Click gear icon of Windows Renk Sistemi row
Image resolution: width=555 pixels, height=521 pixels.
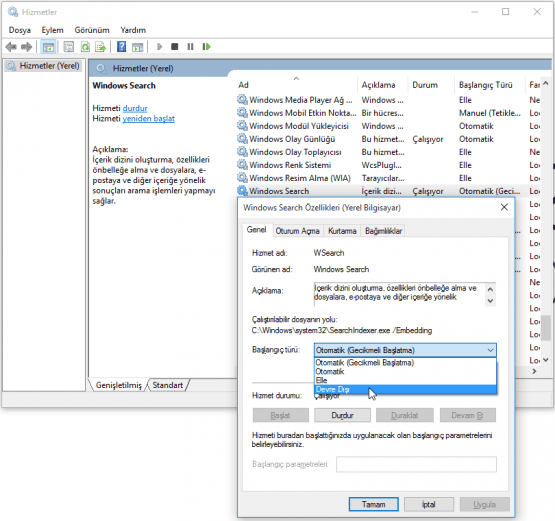click(x=242, y=165)
